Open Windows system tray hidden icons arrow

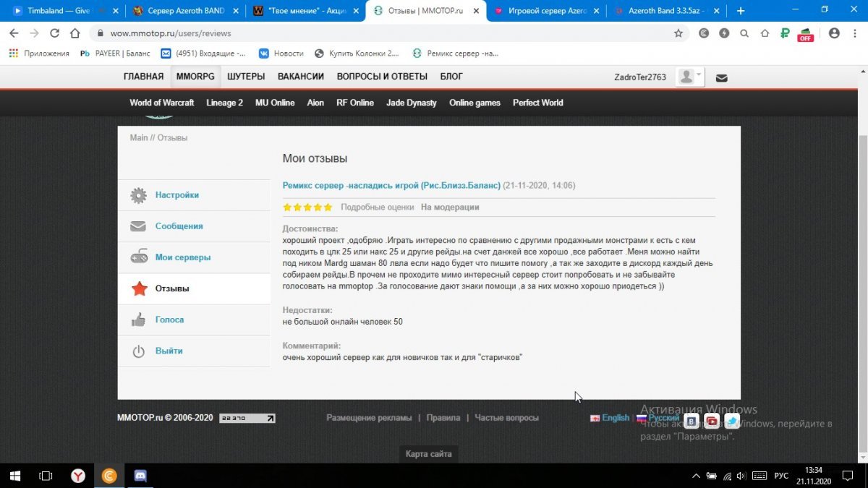pyautogui.click(x=696, y=476)
